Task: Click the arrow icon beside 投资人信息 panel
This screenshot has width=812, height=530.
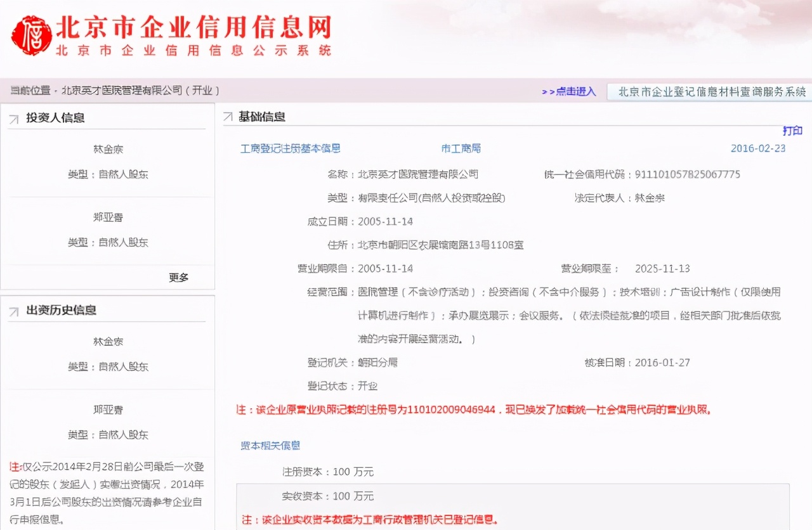Action: coord(14,117)
